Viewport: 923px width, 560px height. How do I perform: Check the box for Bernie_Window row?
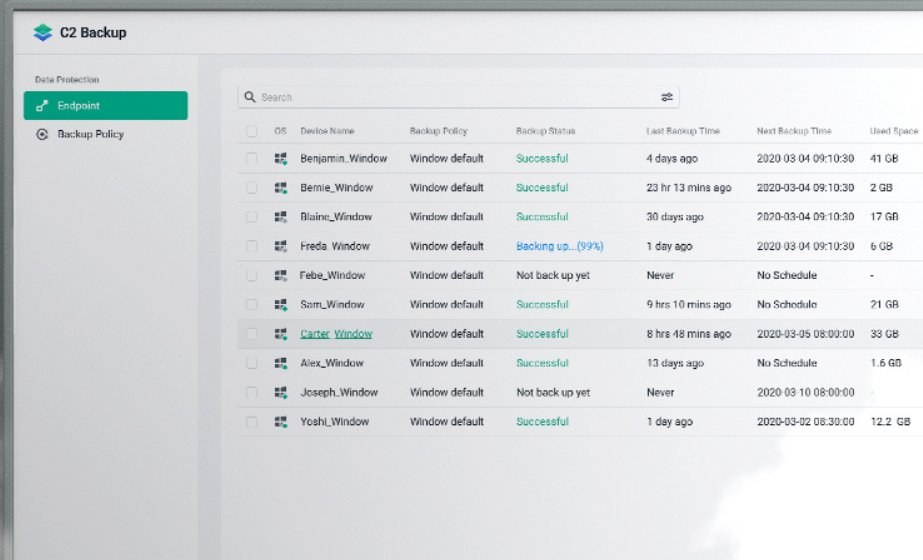point(251,188)
